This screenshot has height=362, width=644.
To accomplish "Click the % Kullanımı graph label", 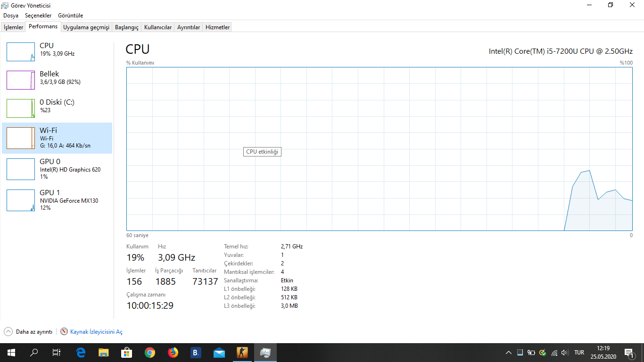I will pyautogui.click(x=140, y=63).
